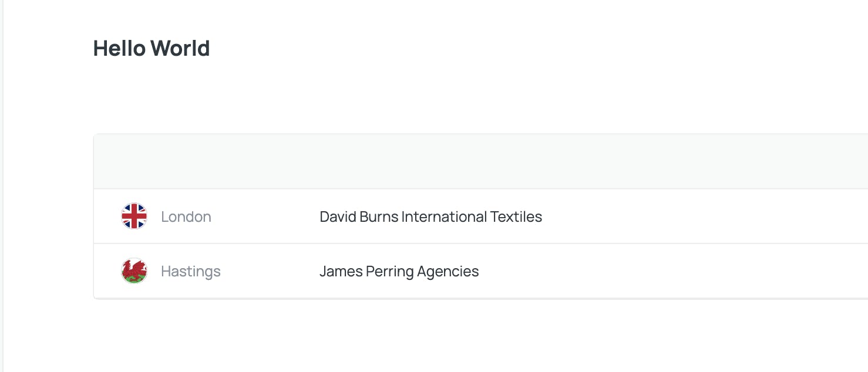Select the Hastings city label
868x372 pixels.
point(191,271)
